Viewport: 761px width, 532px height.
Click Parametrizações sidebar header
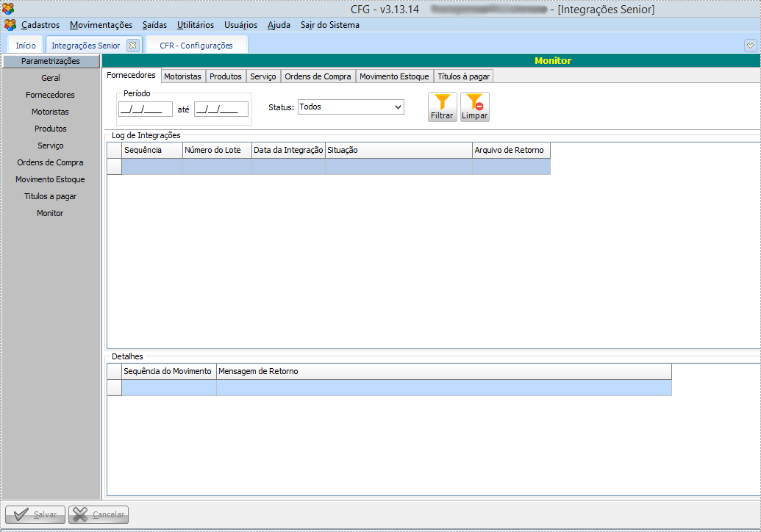point(51,61)
